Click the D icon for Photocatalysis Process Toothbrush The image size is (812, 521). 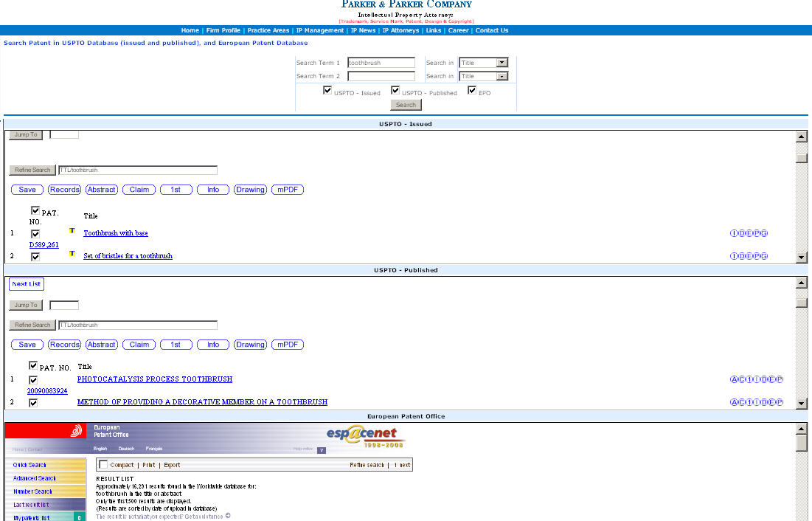click(x=764, y=379)
